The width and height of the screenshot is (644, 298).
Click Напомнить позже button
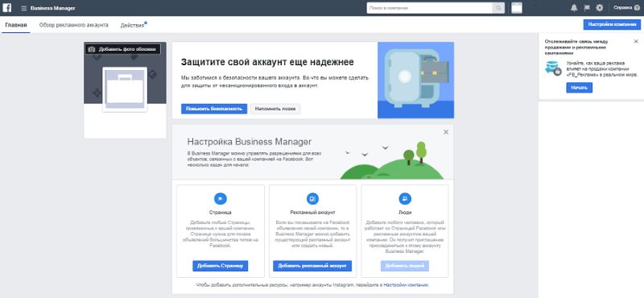tap(275, 109)
